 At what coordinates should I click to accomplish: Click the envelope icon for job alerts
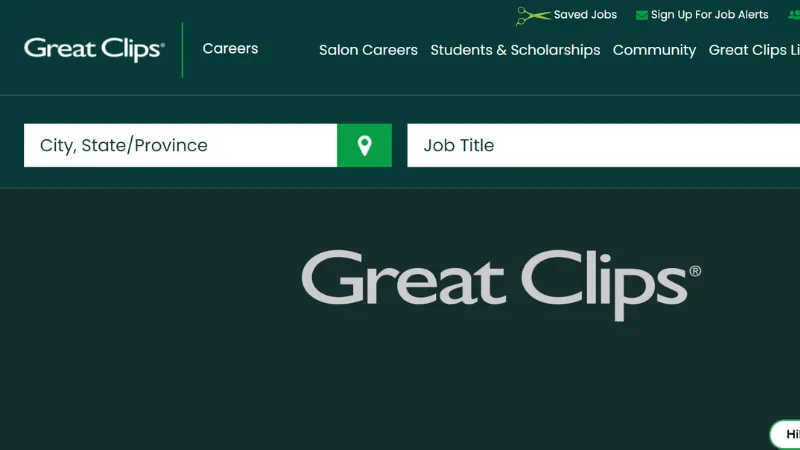[x=641, y=15]
